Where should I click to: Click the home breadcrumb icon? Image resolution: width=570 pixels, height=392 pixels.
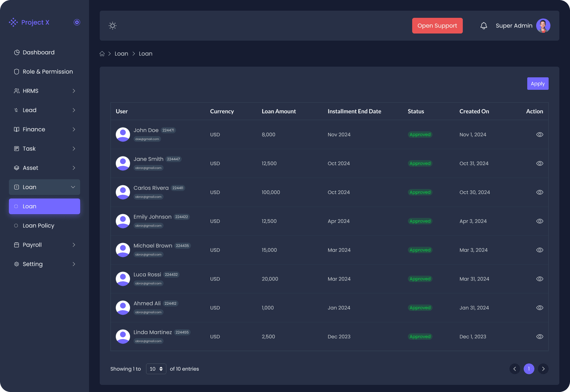point(102,54)
